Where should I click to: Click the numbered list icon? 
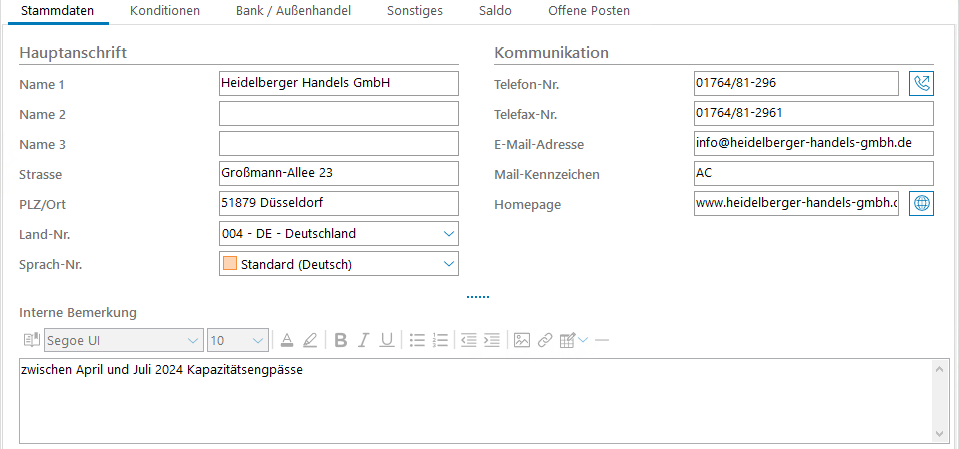tap(440, 340)
